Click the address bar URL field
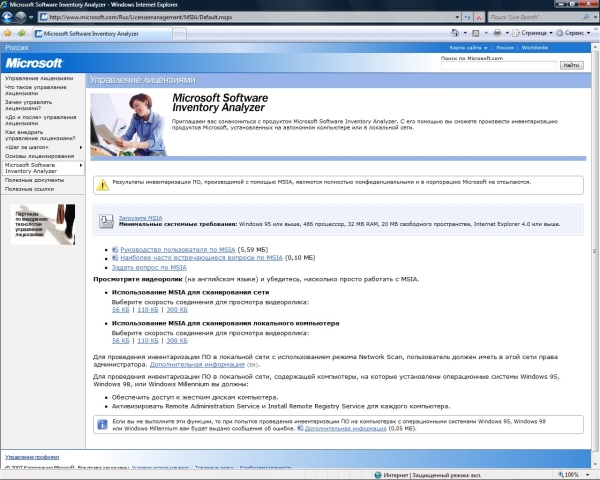Screen dimensions: 600x480 [246, 17]
